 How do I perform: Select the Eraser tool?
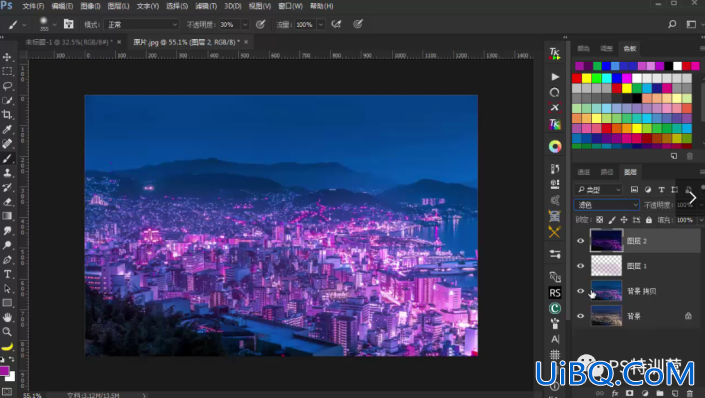click(7, 201)
